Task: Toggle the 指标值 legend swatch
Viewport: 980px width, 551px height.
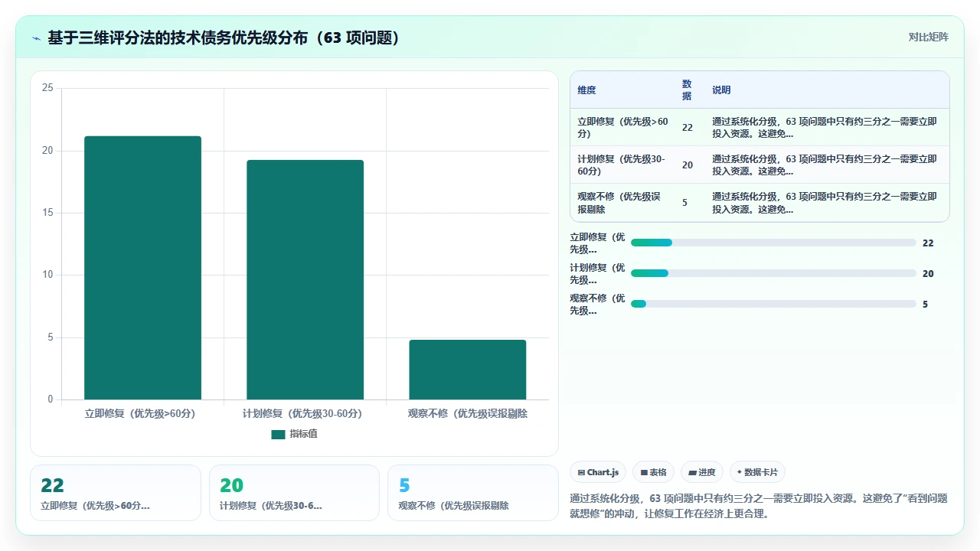Action: [278, 434]
